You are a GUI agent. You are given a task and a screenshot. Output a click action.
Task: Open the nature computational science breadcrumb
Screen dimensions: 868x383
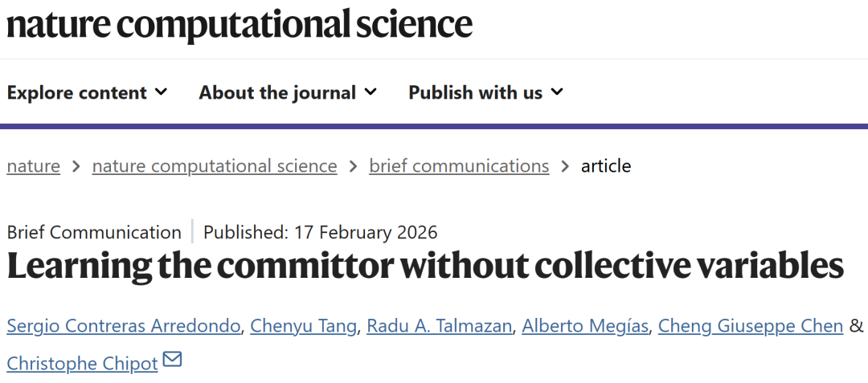(x=215, y=166)
